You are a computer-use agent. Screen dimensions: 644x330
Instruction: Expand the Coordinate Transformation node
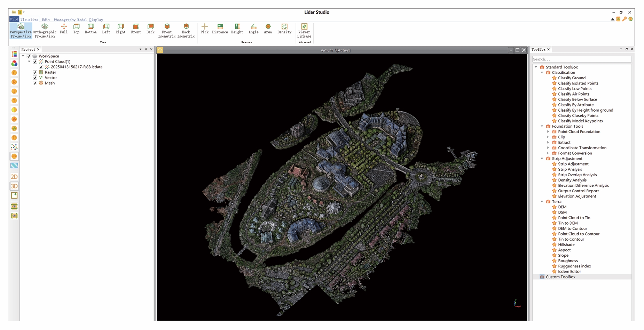548,148
